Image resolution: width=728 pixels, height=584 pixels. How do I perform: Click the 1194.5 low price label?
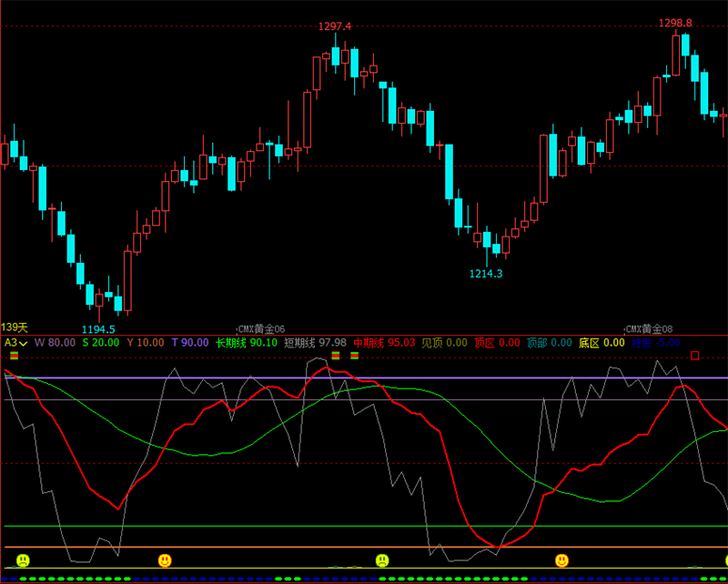click(x=98, y=329)
